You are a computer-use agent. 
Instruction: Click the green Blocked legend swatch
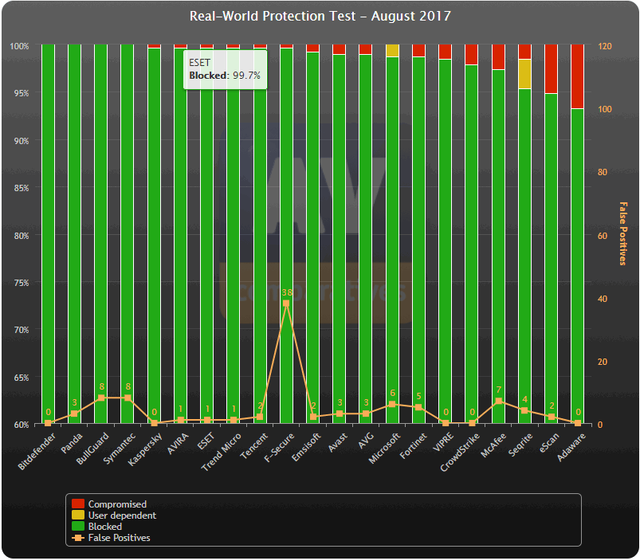click(x=78, y=526)
